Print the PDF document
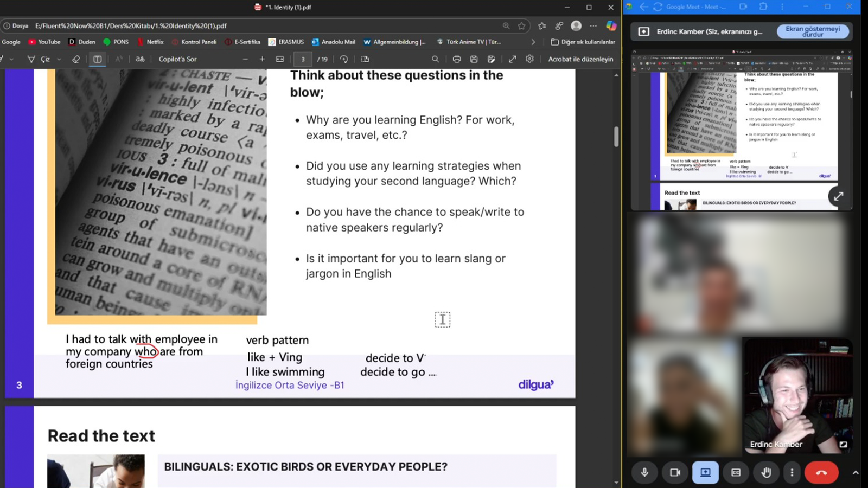The image size is (868, 488). click(x=457, y=59)
